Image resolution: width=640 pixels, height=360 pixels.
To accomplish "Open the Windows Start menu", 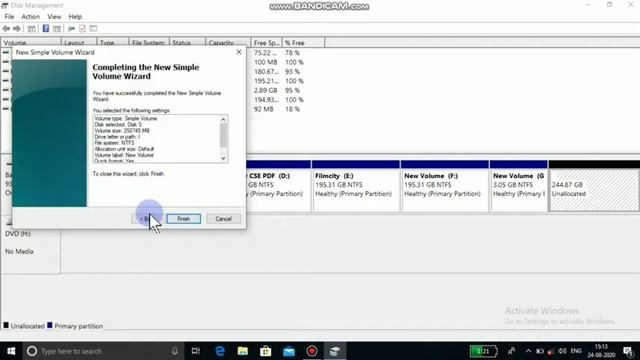I will 11,351.
